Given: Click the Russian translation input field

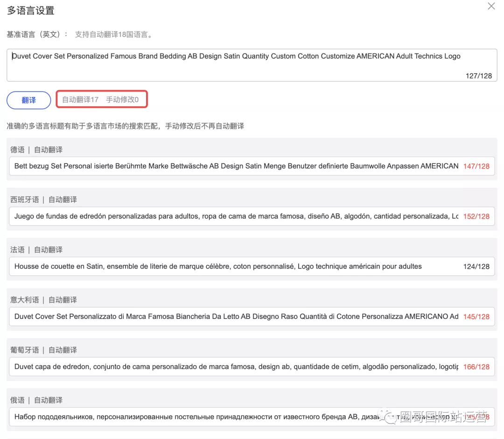Looking at the screenshot, I should [252, 417].
